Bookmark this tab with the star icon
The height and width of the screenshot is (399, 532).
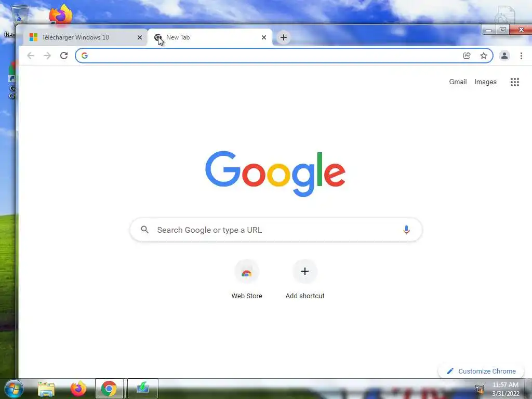coord(484,56)
